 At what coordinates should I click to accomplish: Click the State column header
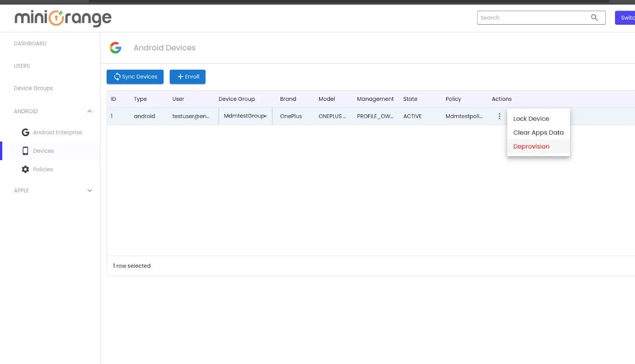[x=410, y=99]
